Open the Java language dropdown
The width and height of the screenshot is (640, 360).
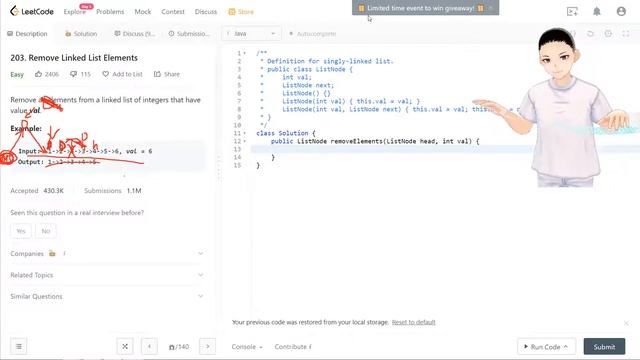(x=251, y=33)
